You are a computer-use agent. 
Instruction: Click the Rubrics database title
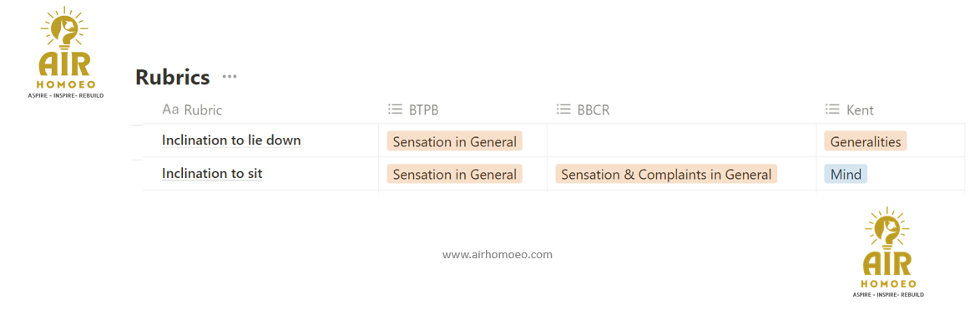pyautogui.click(x=172, y=77)
